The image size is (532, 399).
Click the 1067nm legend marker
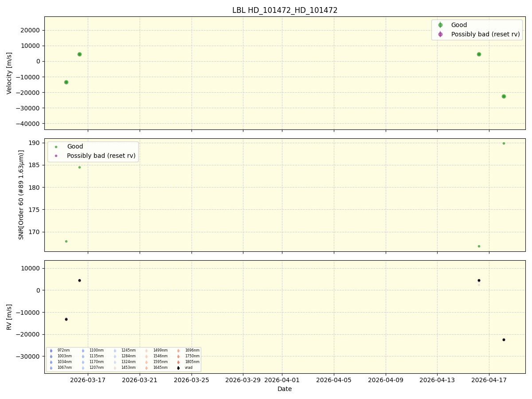51,368
